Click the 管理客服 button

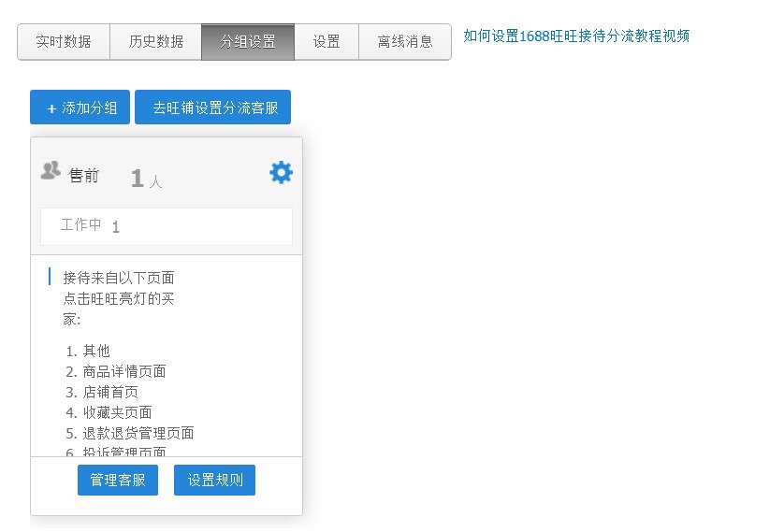click(118, 480)
